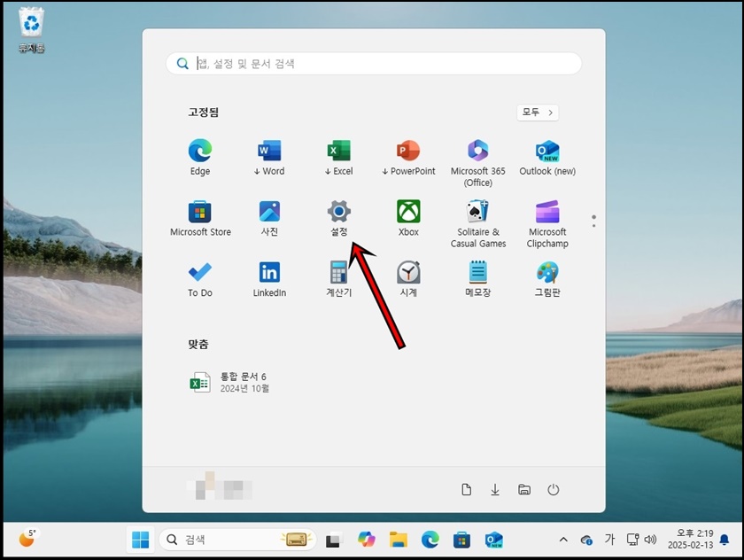Launch the pinned Word app
Image resolution: width=744 pixels, height=560 pixels.
269,158
